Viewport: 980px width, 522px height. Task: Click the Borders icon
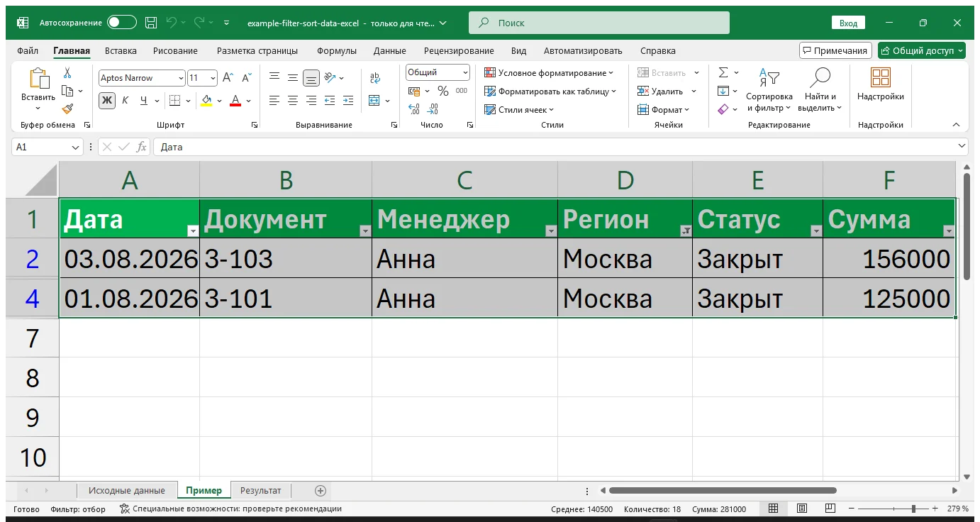coord(174,101)
